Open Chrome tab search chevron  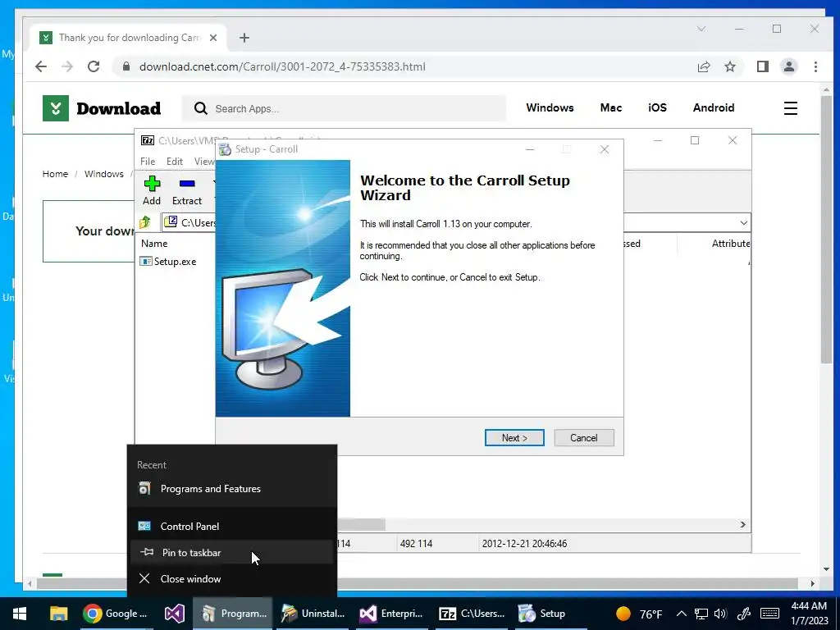701,29
